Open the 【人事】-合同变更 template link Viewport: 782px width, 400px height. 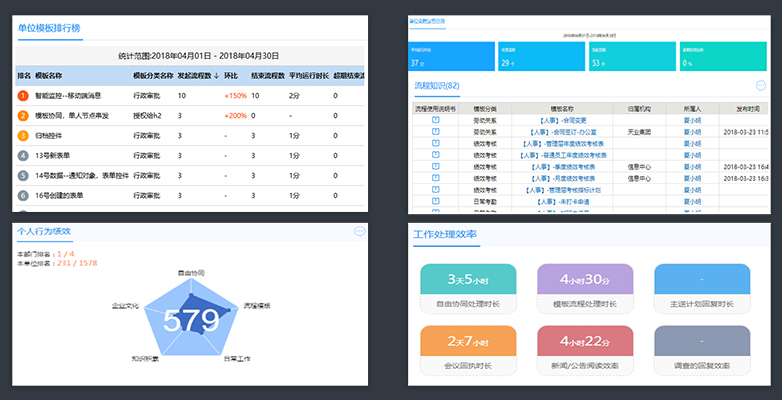pos(562,120)
